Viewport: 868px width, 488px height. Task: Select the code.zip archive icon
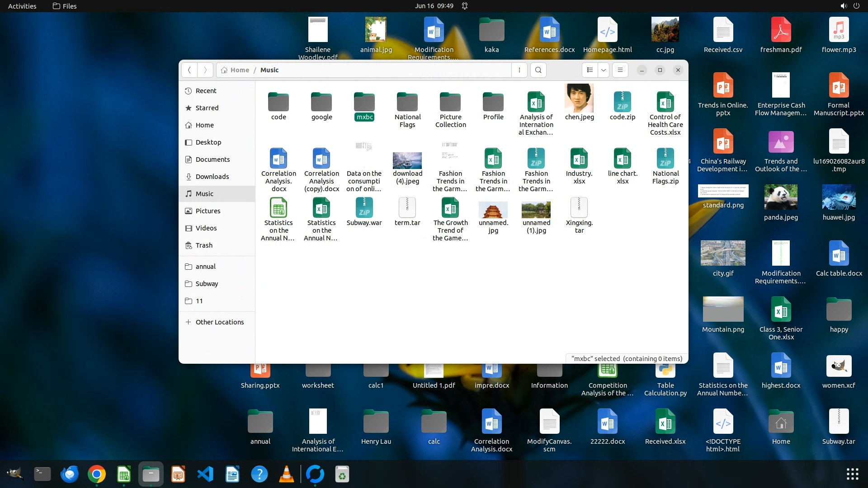tap(622, 102)
